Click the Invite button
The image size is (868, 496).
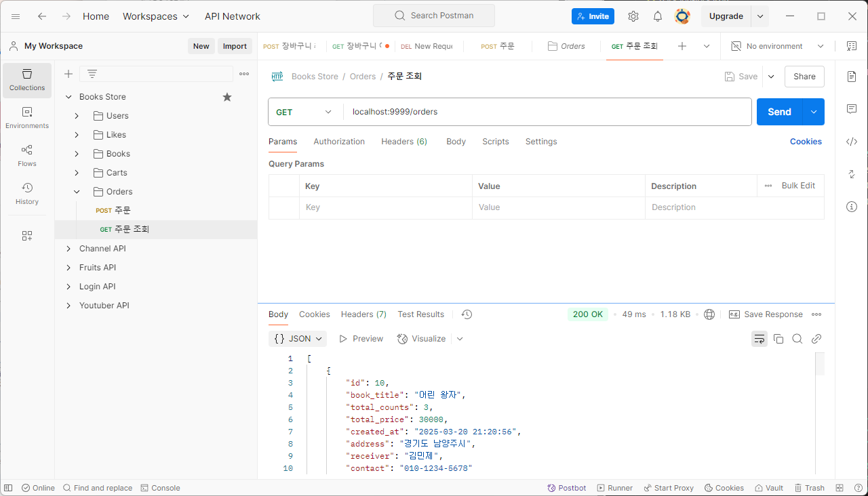pos(593,16)
